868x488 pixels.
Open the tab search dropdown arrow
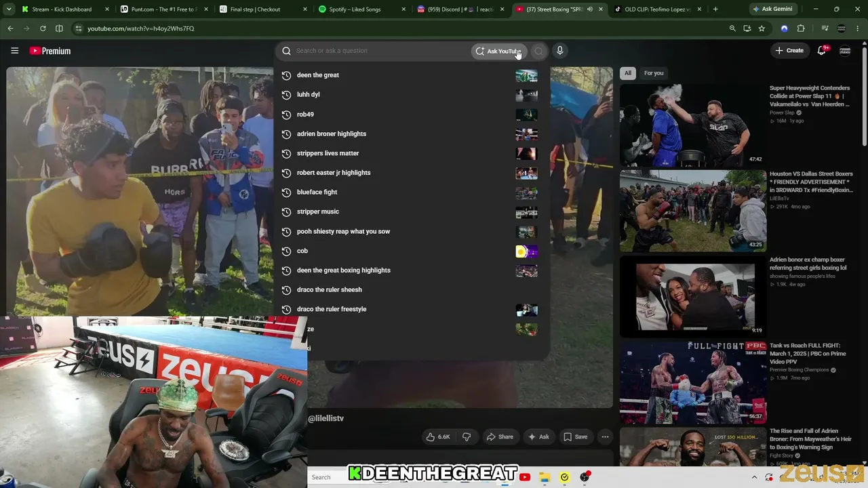pyautogui.click(x=10, y=9)
